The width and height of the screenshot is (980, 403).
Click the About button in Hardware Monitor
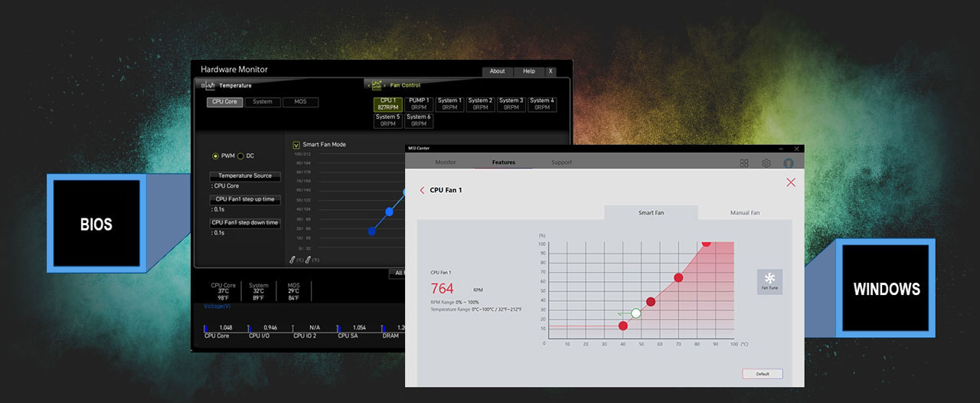tap(498, 71)
